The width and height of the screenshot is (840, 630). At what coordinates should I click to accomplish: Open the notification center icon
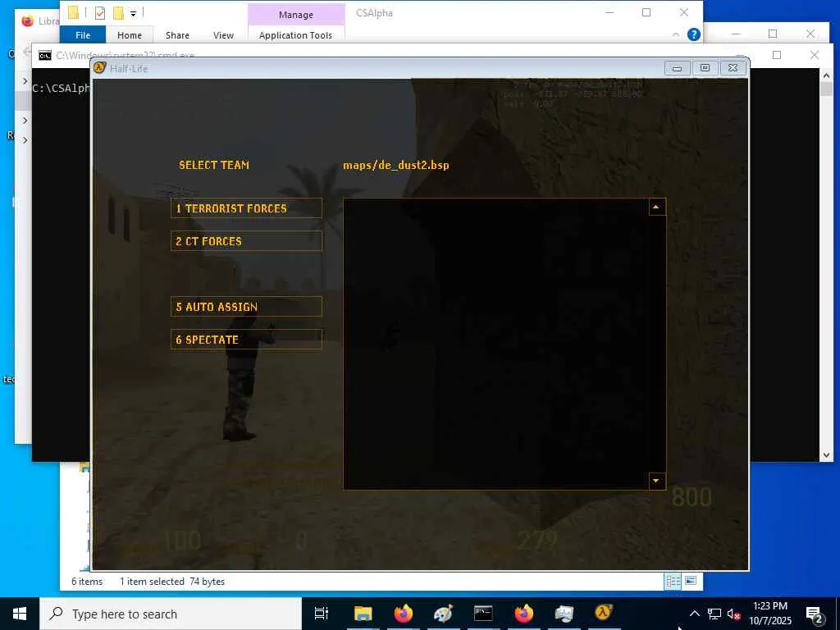(x=815, y=615)
